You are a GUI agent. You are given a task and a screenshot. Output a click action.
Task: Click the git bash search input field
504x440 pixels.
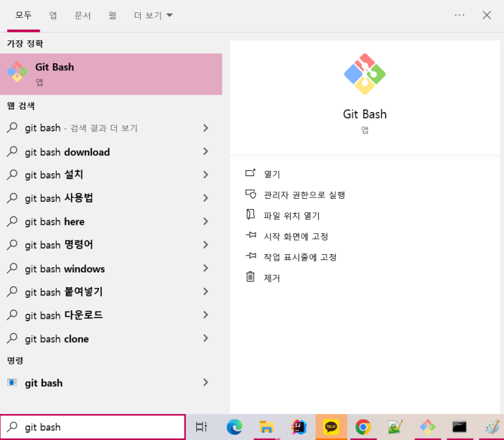click(x=93, y=427)
